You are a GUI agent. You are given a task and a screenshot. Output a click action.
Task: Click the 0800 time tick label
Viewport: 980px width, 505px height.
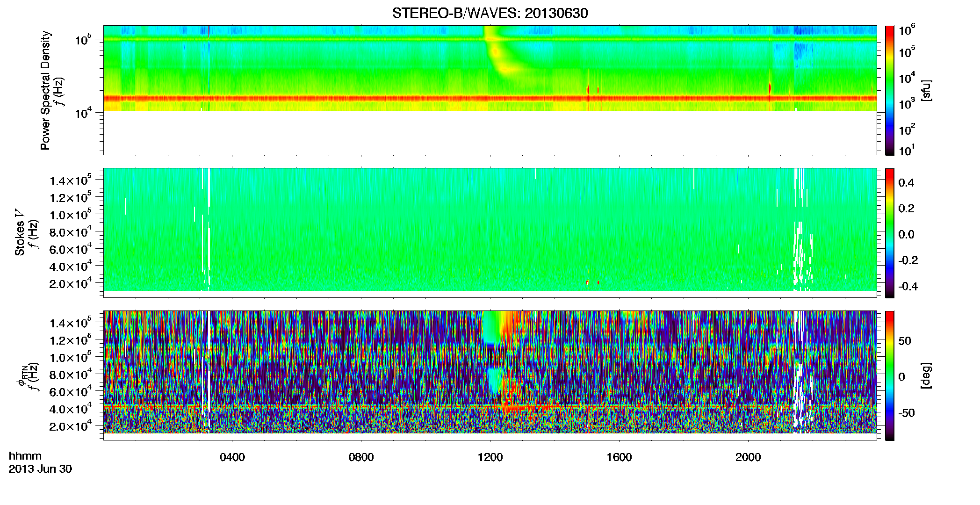[x=361, y=457]
